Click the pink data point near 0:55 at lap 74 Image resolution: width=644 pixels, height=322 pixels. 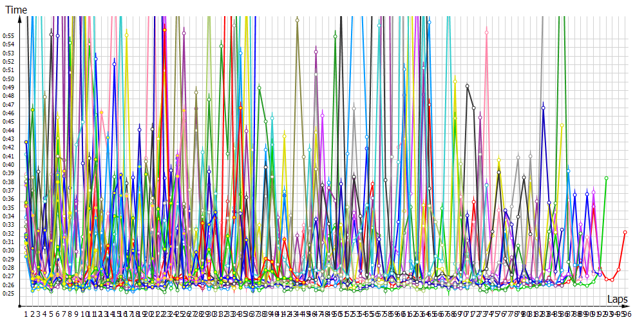[486, 32]
